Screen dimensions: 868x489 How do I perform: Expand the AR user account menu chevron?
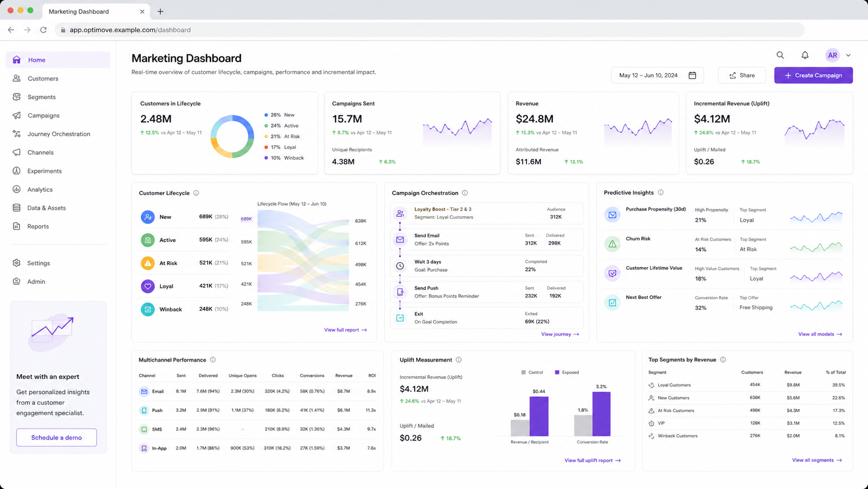coord(848,55)
